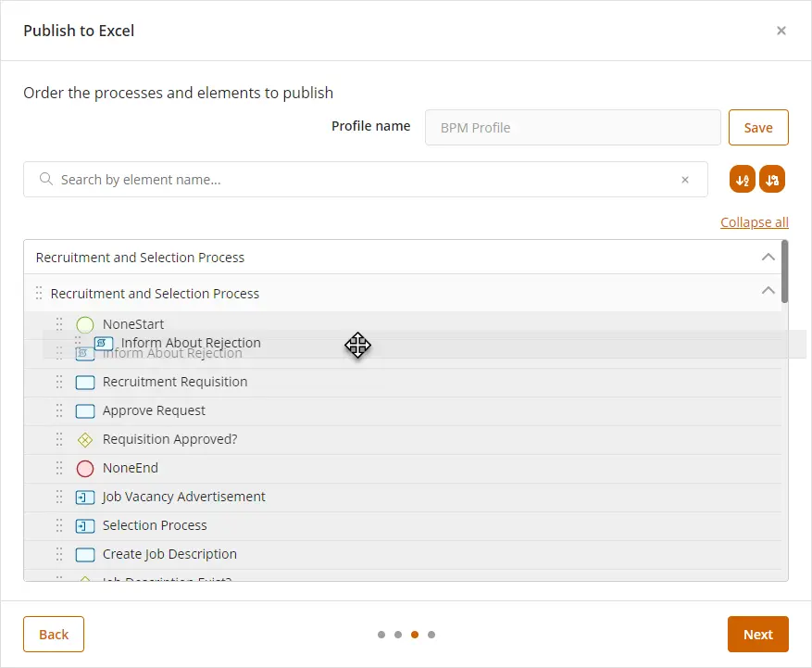This screenshot has width=812, height=668.
Task: Collapse the top Recruitment and Selection Process section
Action: (x=768, y=257)
